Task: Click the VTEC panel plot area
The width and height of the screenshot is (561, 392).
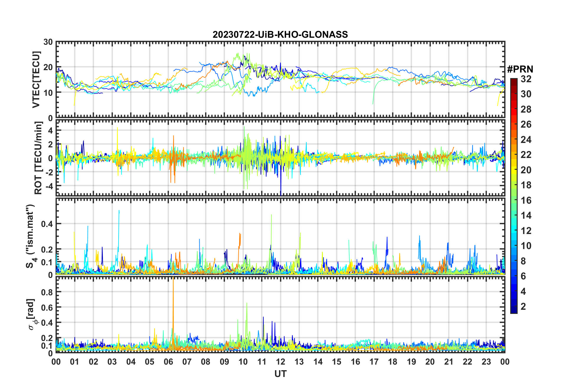Action: pyautogui.click(x=280, y=80)
